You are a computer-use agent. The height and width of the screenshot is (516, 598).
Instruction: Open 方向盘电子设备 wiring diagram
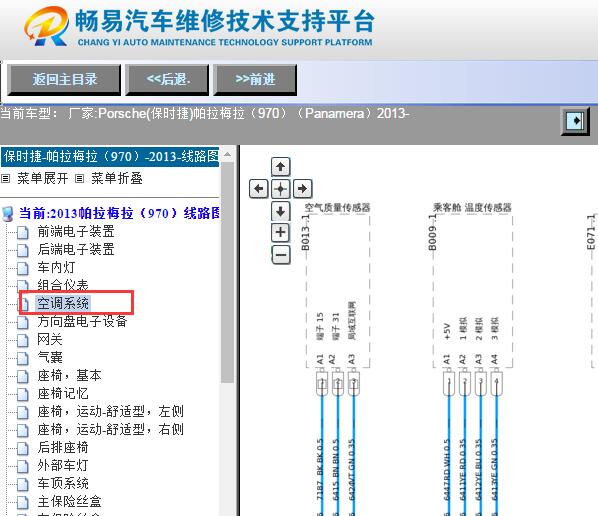(82, 321)
